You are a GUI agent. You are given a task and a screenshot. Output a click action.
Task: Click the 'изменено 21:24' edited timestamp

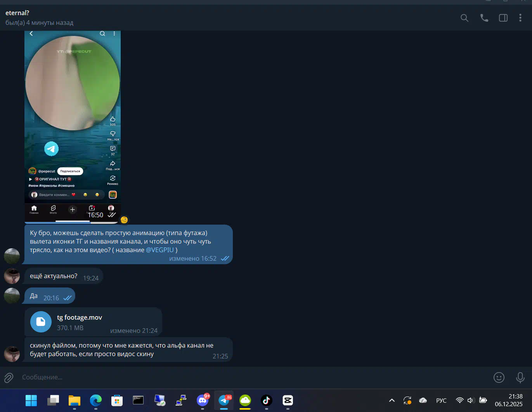(x=134, y=331)
